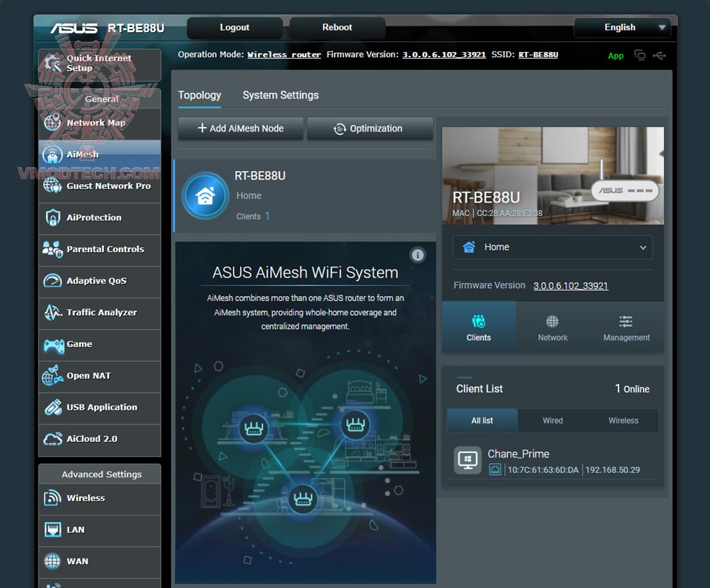Open the AiCloud 2.0 cloud icon
Screen dimensions: 710x588
pyautogui.click(x=53, y=439)
